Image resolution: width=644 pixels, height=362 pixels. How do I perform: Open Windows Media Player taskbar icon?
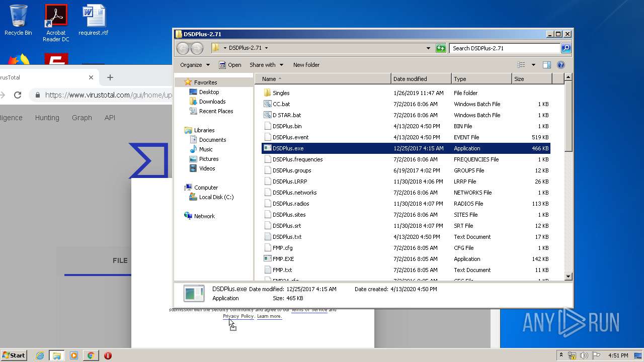[x=74, y=355]
